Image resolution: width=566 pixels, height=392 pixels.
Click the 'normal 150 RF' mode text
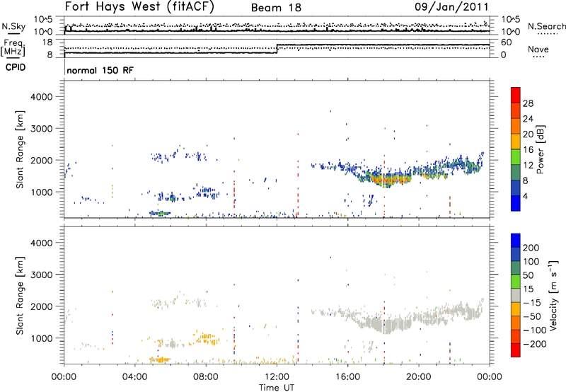tap(100, 70)
